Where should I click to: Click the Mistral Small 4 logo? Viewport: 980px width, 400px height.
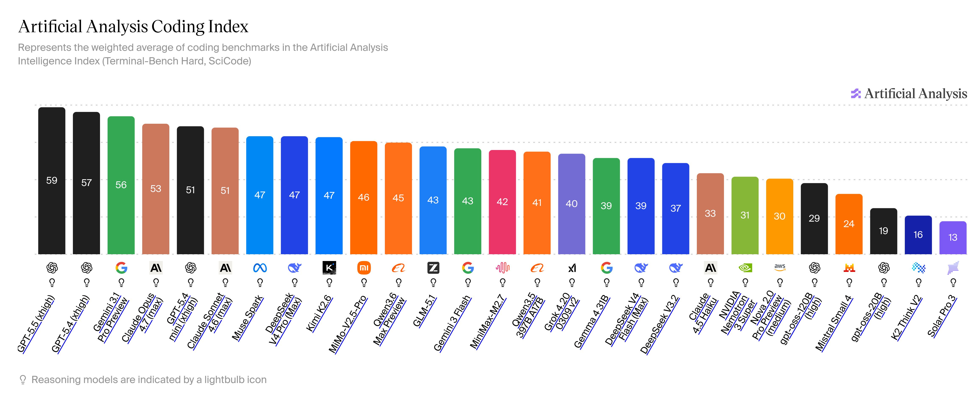point(849,268)
